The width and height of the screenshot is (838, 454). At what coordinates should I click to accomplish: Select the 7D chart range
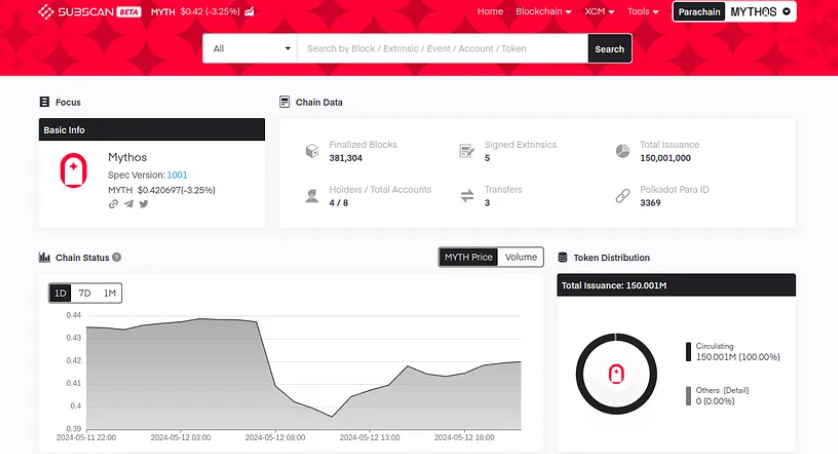[84, 293]
